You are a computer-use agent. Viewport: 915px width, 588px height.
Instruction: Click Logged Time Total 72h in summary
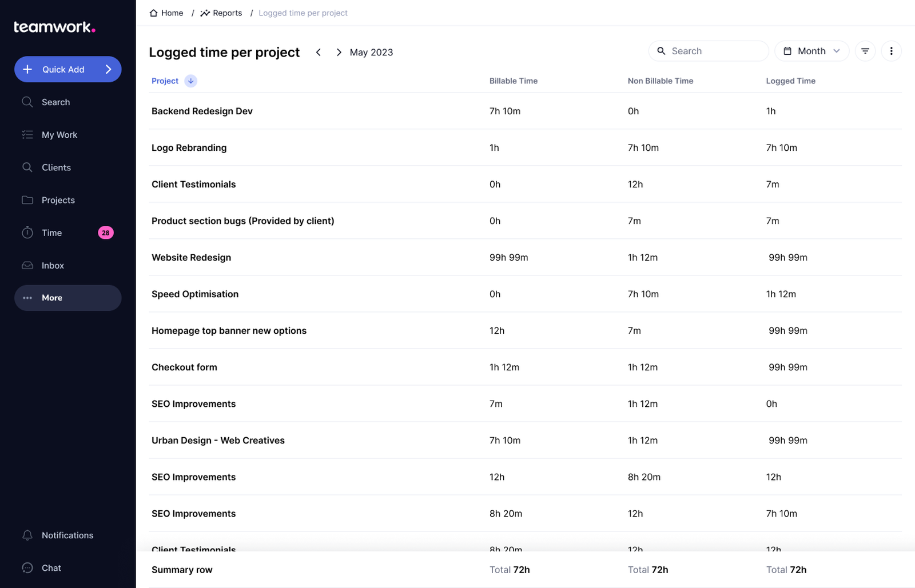pyautogui.click(x=786, y=570)
